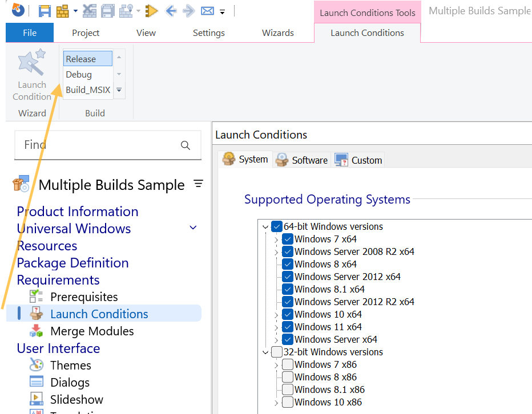Image resolution: width=532 pixels, height=414 pixels.
Task: Open the Themes page
Action: pyautogui.click(x=71, y=365)
